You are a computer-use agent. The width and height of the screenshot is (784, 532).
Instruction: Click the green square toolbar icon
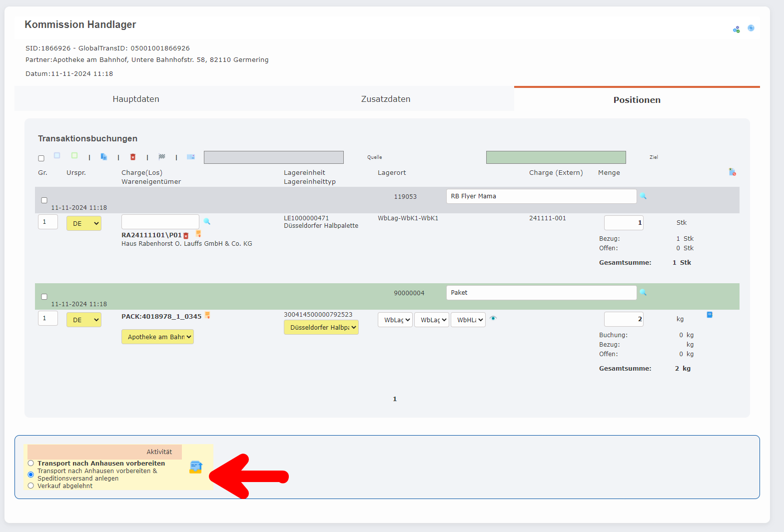[74, 156]
